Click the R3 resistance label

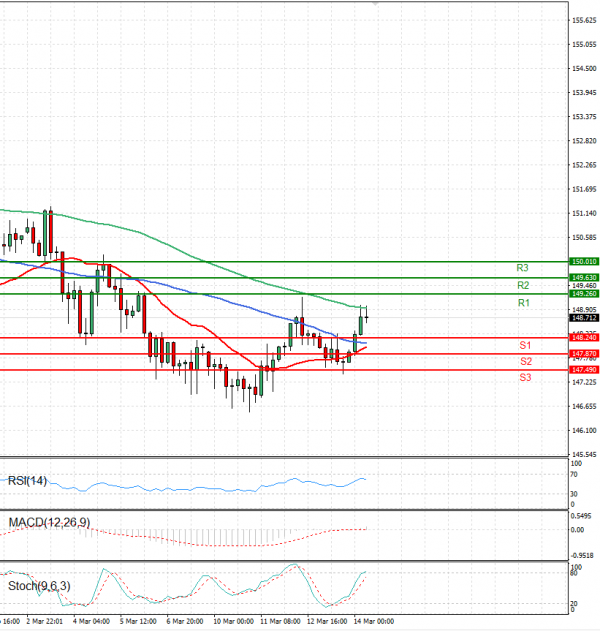pyautogui.click(x=522, y=268)
